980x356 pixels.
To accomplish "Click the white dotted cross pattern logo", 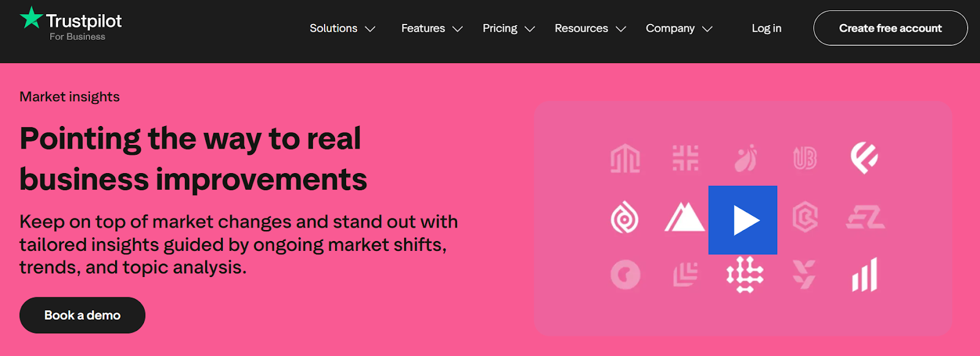I will pos(745,275).
